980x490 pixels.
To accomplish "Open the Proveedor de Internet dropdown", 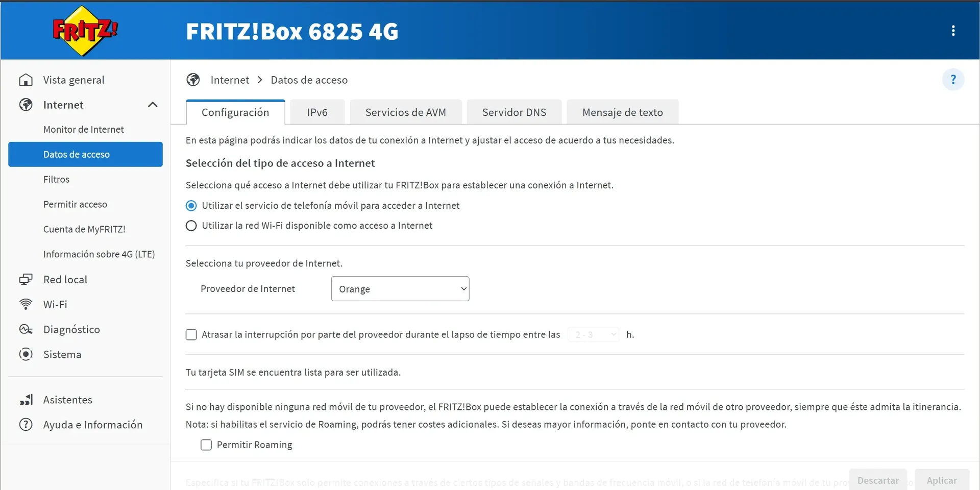I will pyautogui.click(x=400, y=288).
